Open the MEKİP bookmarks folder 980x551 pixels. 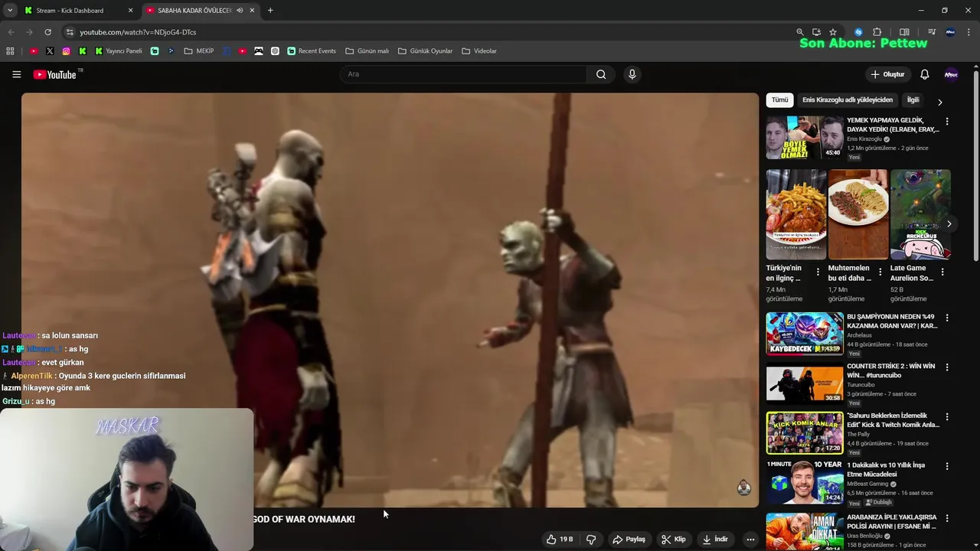pyautogui.click(x=199, y=51)
